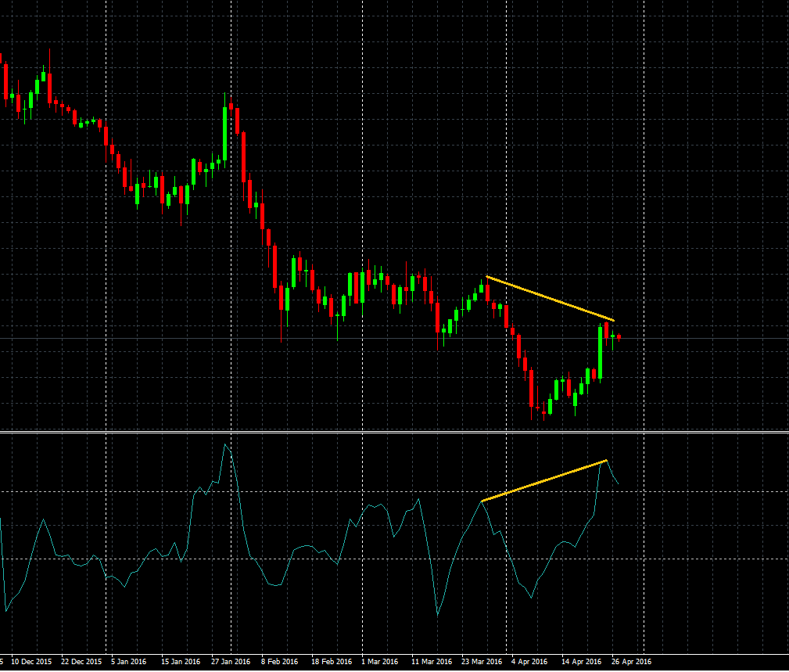This screenshot has height=672, width=789.
Task: Click the 15 Jan 2016 axis label
Action: (x=181, y=661)
